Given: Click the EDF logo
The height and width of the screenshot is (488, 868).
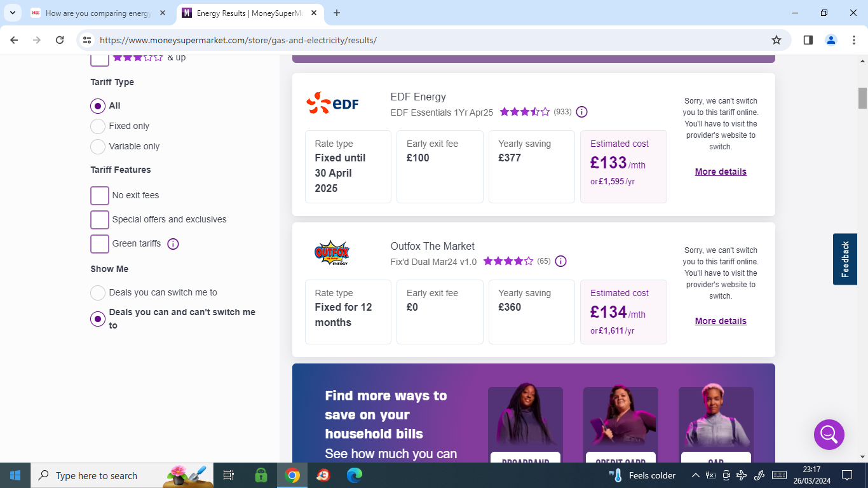Looking at the screenshot, I should click(333, 103).
